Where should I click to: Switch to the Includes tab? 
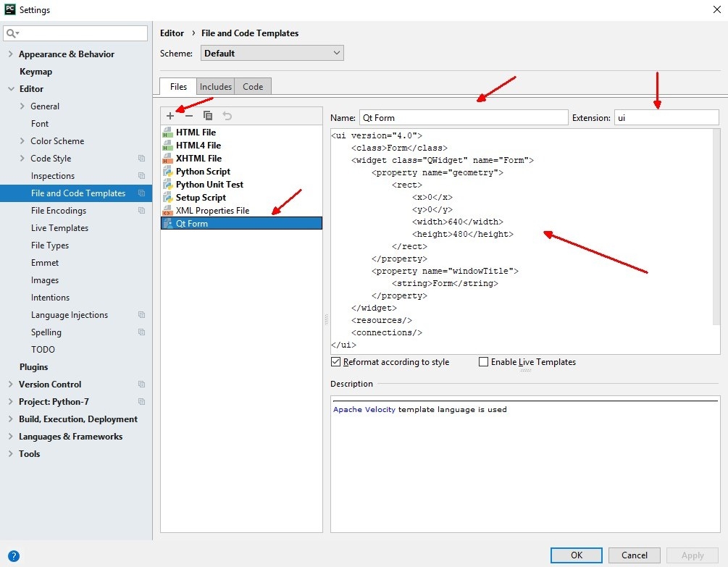[x=216, y=87]
